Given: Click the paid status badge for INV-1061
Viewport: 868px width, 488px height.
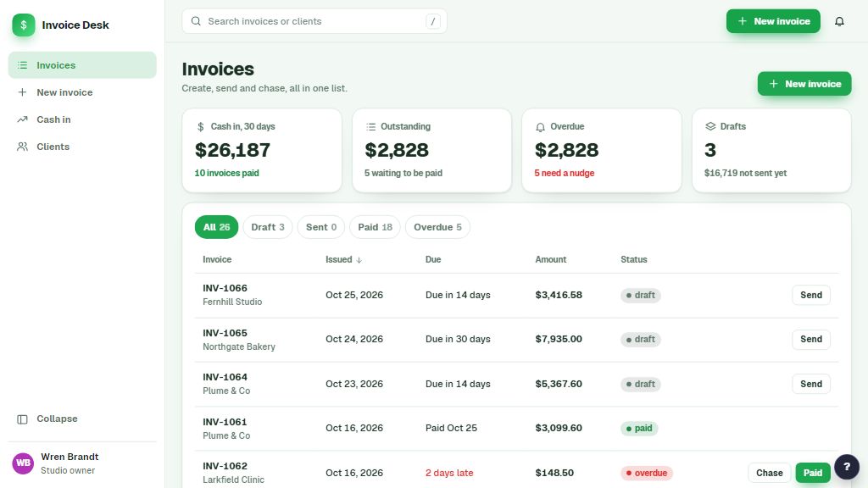Looking at the screenshot, I should pyautogui.click(x=639, y=428).
